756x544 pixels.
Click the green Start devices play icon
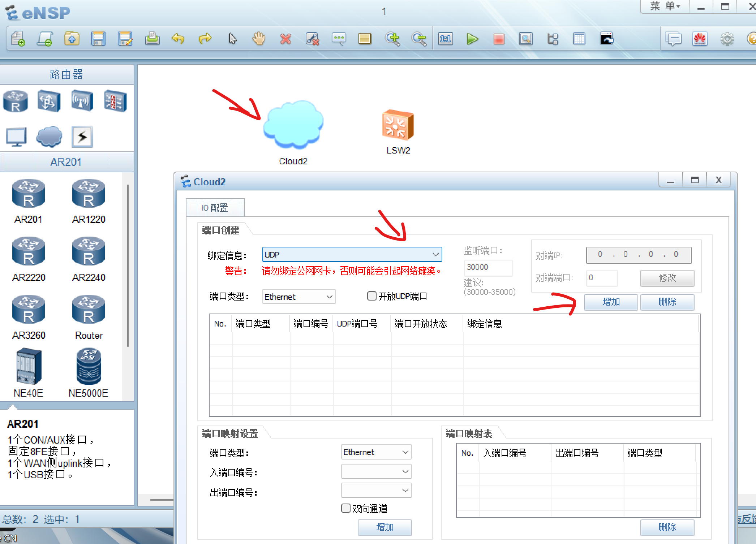472,39
